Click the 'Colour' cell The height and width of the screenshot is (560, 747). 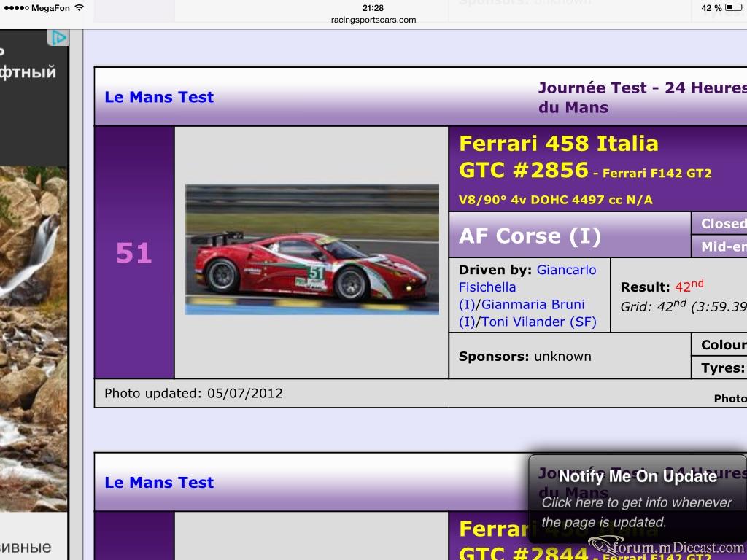[719, 344]
